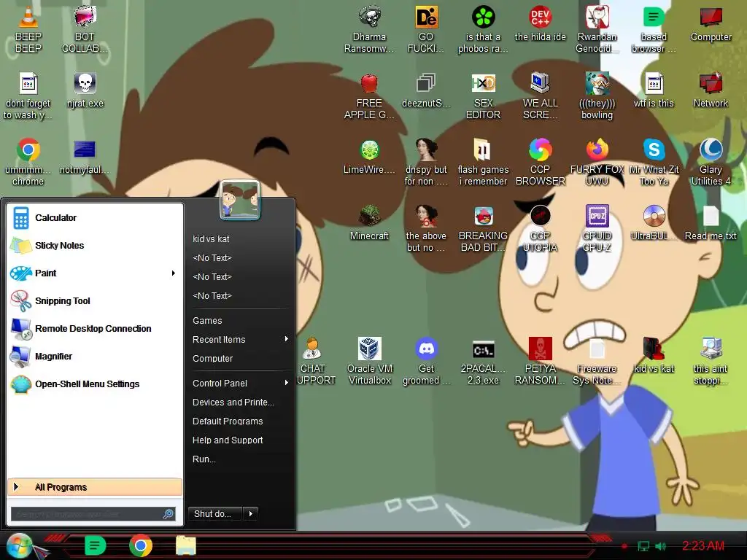Click the user account picture thumbnail

pos(240,200)
